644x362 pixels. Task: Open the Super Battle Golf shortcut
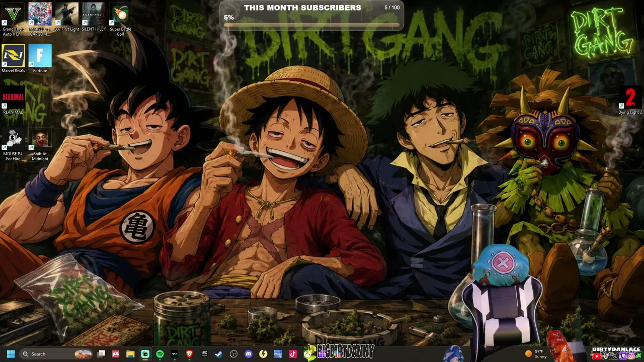[x=120, y=19]
